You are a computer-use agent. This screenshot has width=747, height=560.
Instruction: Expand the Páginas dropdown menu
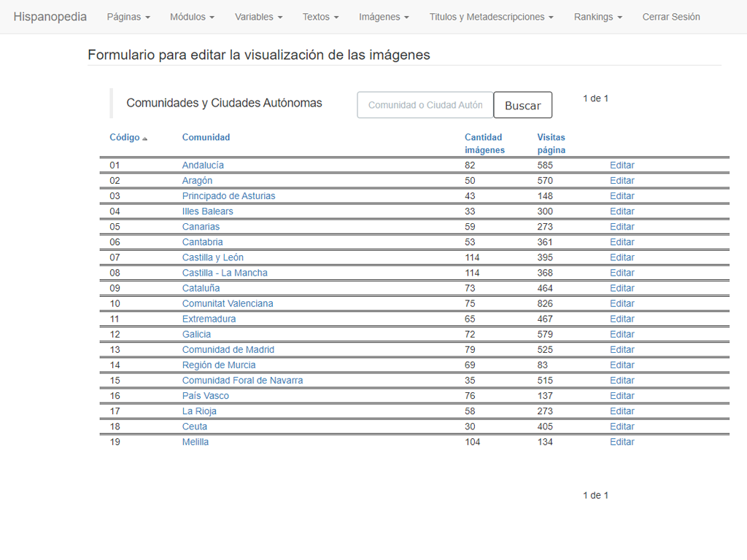tap(128, 17)
